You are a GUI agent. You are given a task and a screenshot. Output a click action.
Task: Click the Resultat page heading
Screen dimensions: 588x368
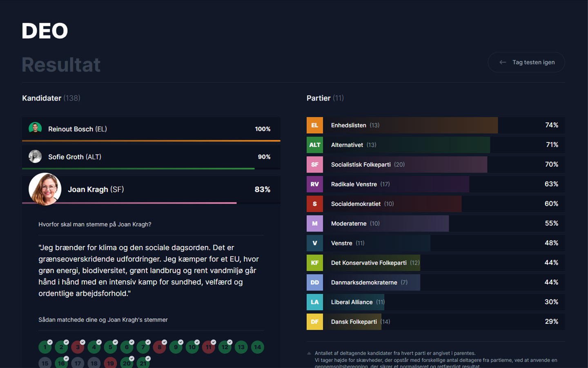click(61, 65)
